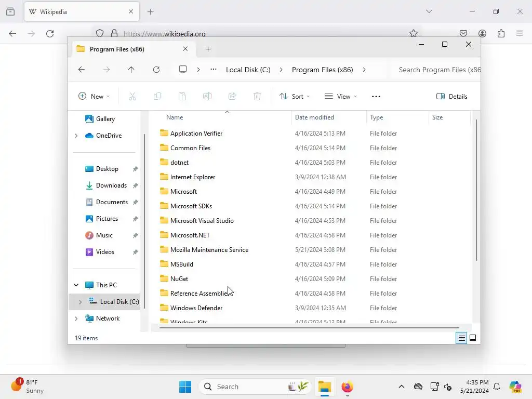Go back in File Explorer

(82, 70)
